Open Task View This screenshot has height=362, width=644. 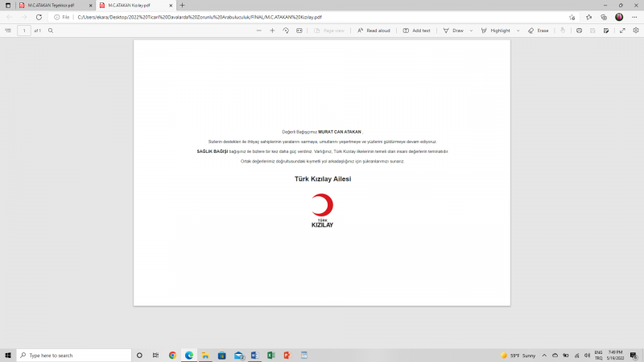(x=155, y=356)
